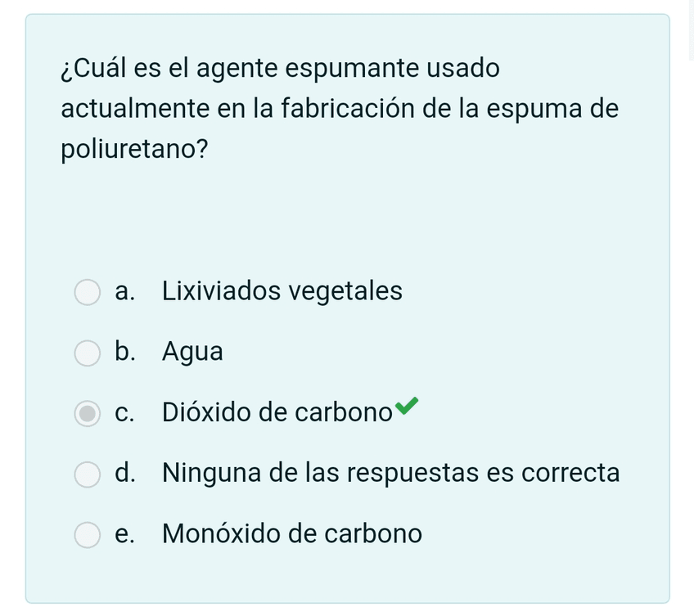The image size is (694, 616).
Task: Click the 'Lixiviados vegetales' answer text
Action: coord(282,291)
